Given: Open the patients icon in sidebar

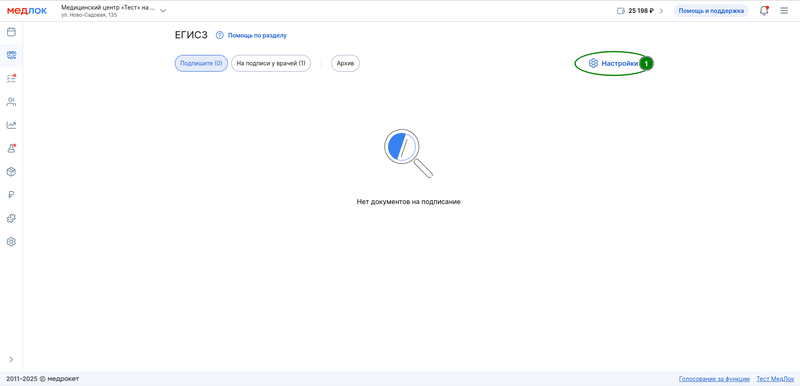Looking at the screenshot, I should coord(11,101).
